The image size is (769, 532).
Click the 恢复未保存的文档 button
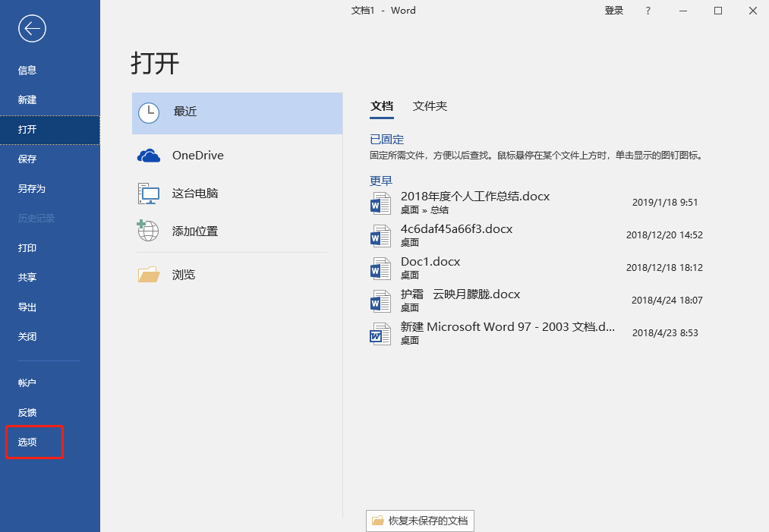point(420,521)
